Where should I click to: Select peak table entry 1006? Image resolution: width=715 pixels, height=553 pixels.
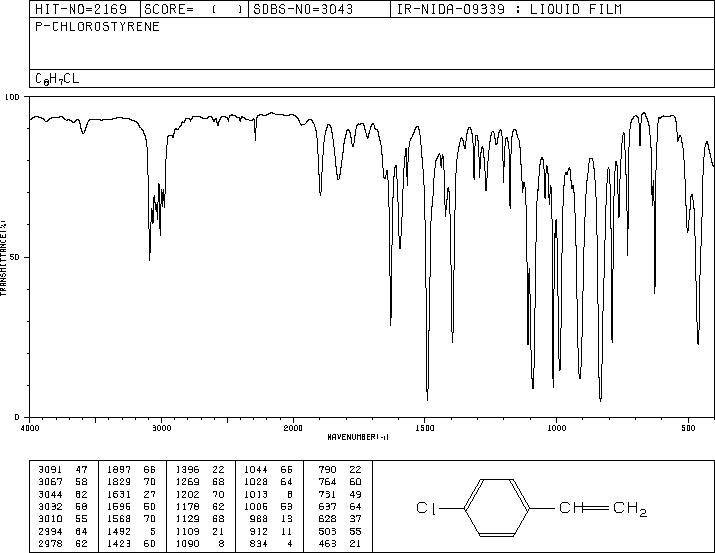[255, 506]
